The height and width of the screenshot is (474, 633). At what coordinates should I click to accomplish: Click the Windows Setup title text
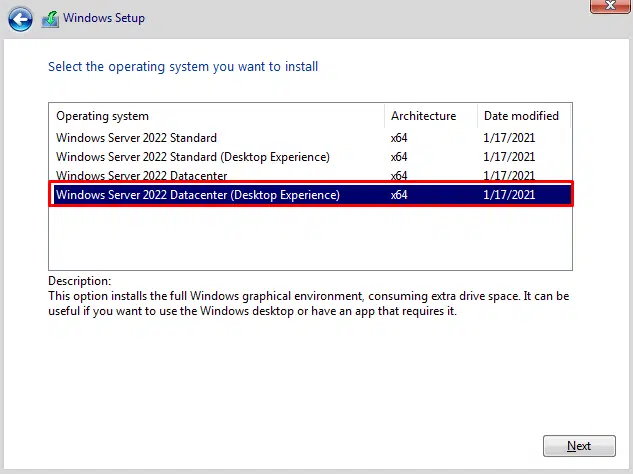[x=103, y=19]
